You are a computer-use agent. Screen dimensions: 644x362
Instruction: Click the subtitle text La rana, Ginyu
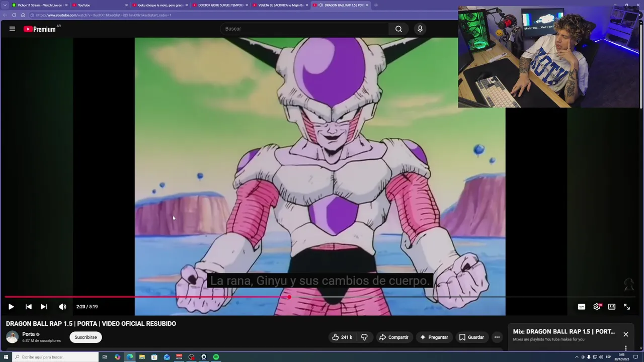coord(320,281)
